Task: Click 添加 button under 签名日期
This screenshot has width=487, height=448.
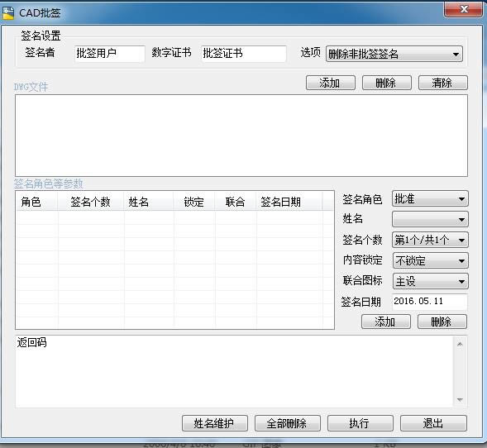Action: tap(386, 322)
